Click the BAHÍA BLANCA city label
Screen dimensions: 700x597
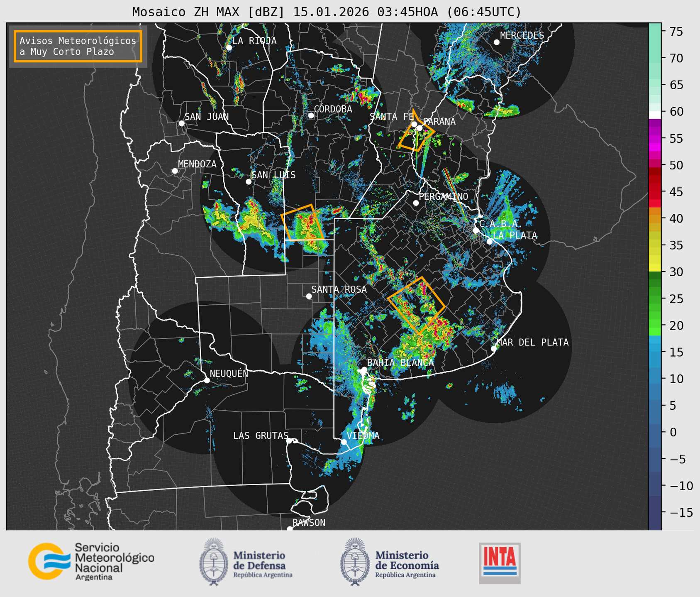400,362
